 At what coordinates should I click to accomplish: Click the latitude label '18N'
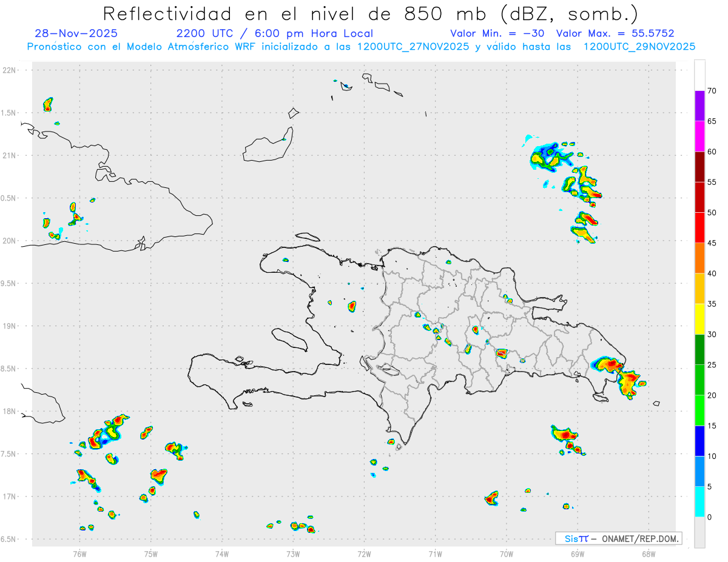click(8, 411)
